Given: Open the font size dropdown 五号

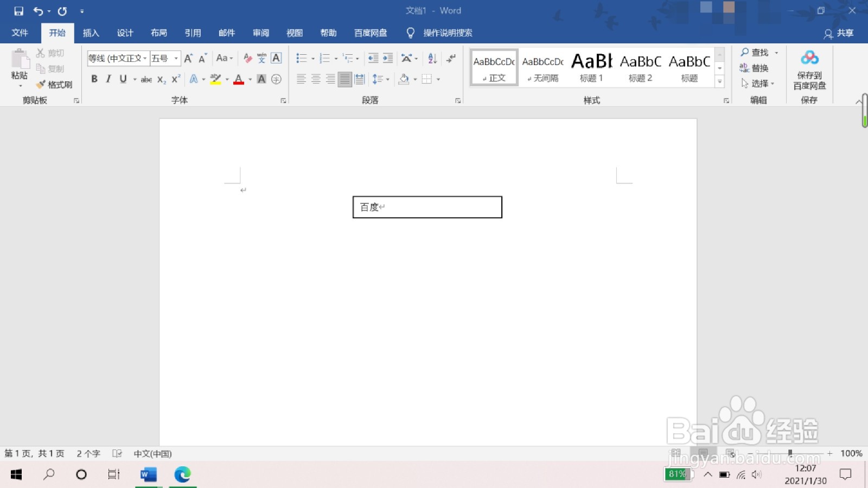Looking at the screenshot, I should pos(176,59).
